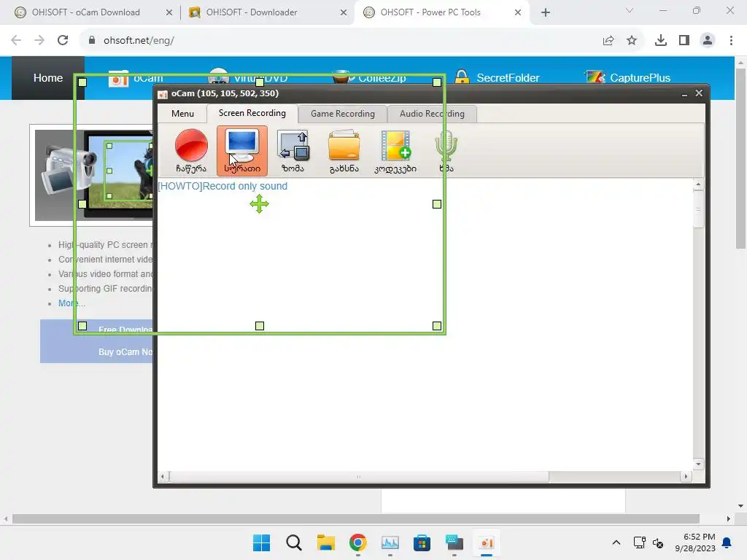Open the Chrome three-dot menu
This screenshot has height=560, width=747.
731,41
